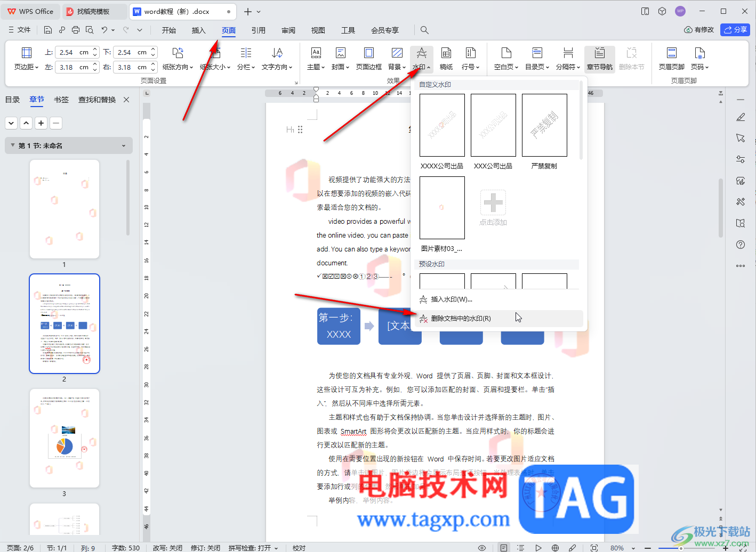
Task: Click the 校对 proofread button in status bar
Action: coord(299,548)
